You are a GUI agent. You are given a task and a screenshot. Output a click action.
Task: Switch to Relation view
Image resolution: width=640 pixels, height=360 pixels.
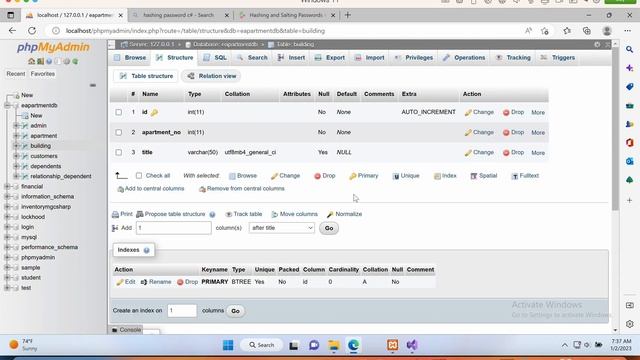(211, 76)
